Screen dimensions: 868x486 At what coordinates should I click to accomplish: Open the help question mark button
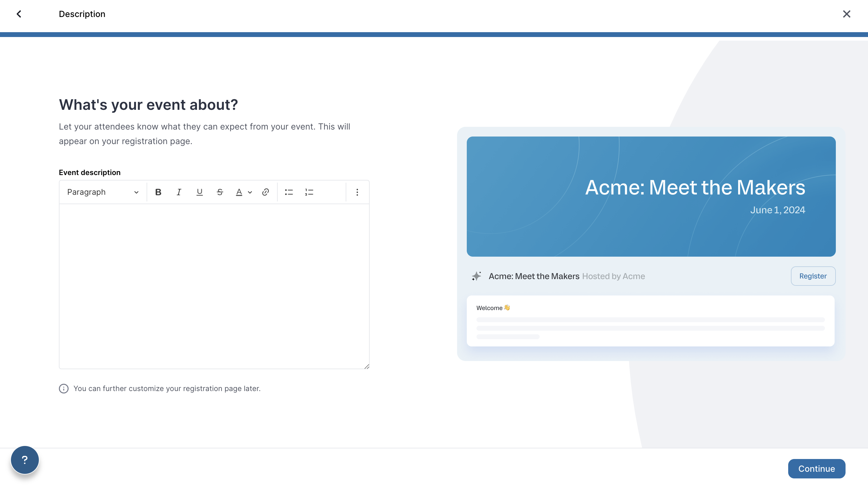[25, 460]
